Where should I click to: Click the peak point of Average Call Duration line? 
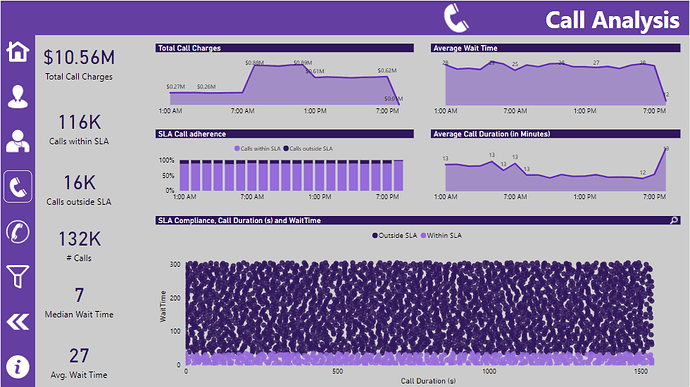click(x=665, y=149)
